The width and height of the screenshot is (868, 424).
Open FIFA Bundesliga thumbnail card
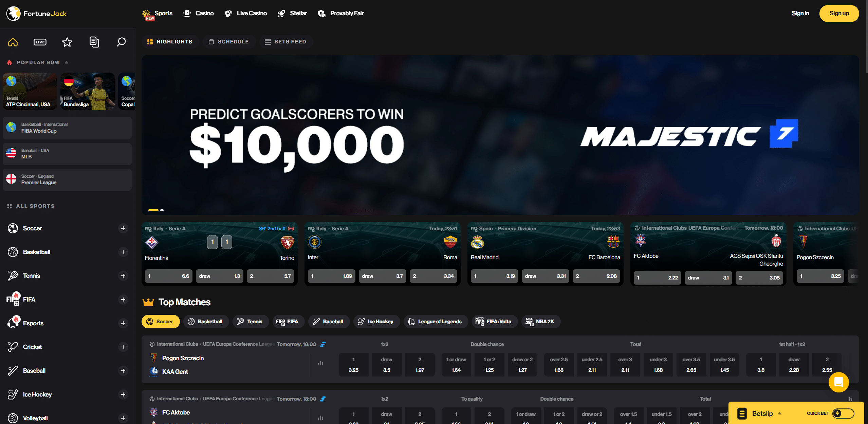[88, 91]
